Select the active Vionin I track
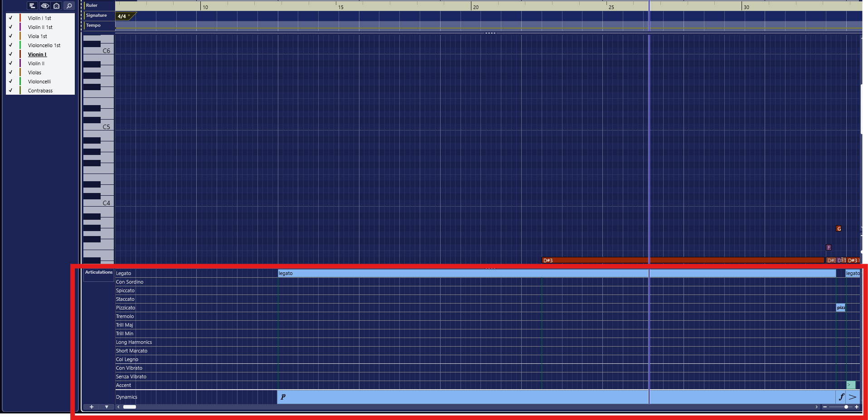 click(37, 54)
